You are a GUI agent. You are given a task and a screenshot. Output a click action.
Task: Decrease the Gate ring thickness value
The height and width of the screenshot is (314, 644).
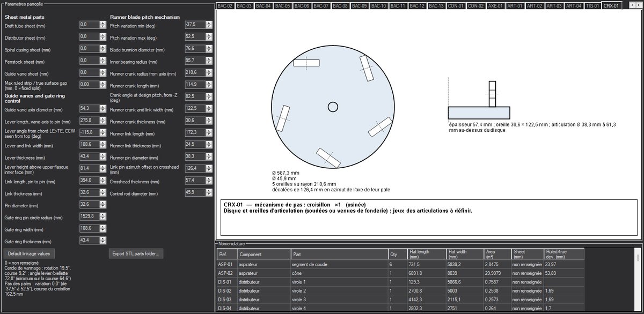point(103,243)
